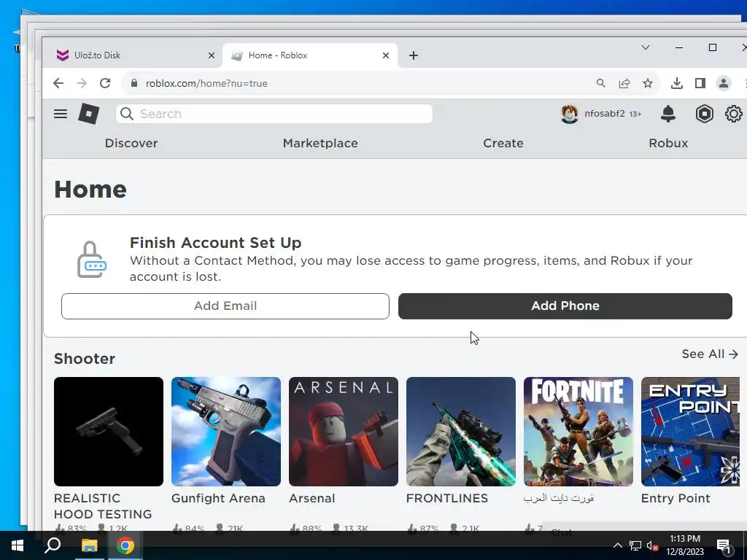Go back with the browser back arrow

pyautogui.click(x=58, y=83)
